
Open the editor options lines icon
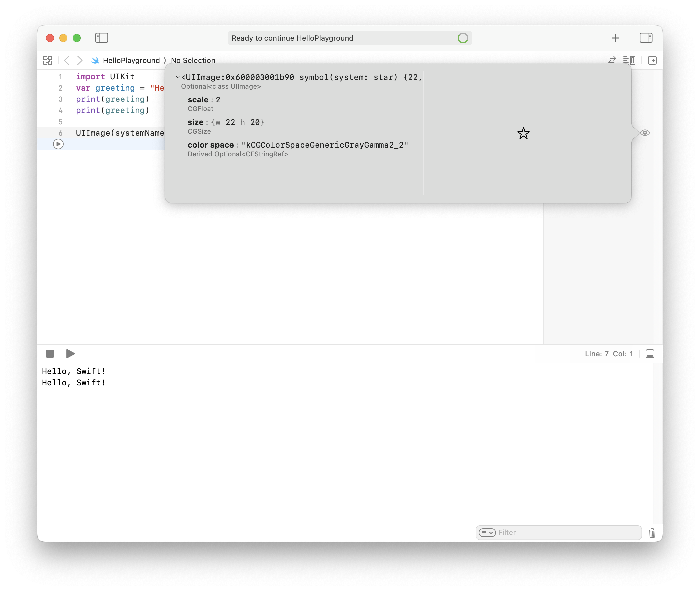click(629, 60)
